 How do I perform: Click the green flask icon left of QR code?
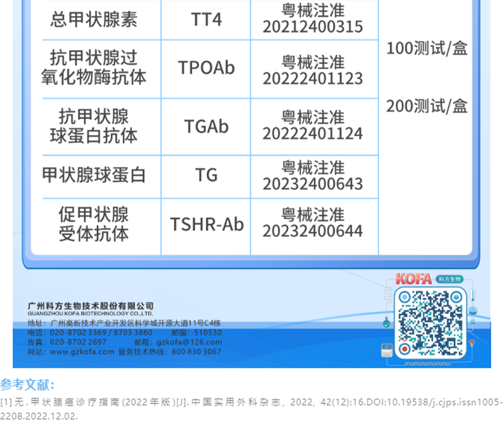pos(386,323)
